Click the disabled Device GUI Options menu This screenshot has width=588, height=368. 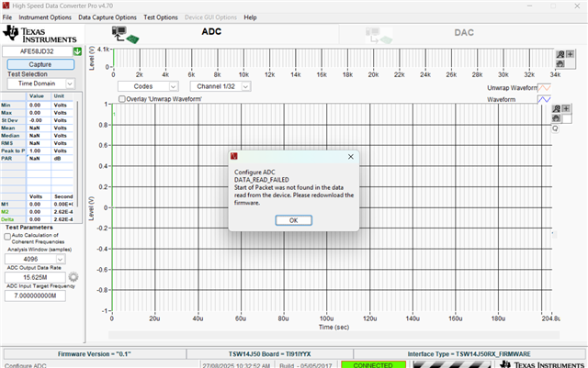[210, 17]
